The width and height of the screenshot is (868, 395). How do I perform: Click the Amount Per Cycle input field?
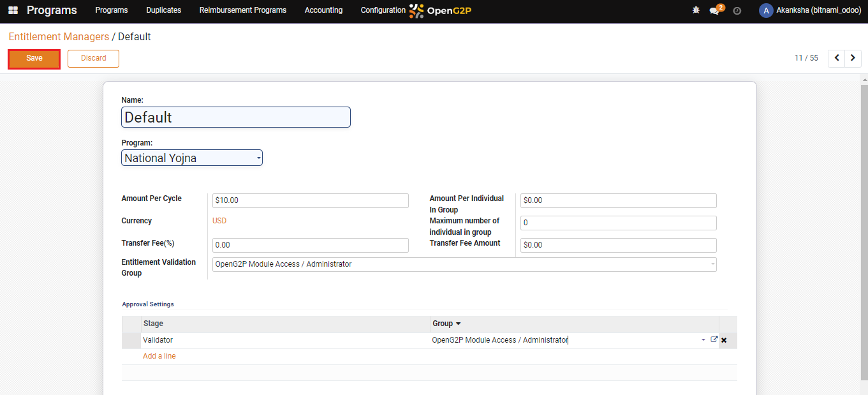tap(310, 200)
